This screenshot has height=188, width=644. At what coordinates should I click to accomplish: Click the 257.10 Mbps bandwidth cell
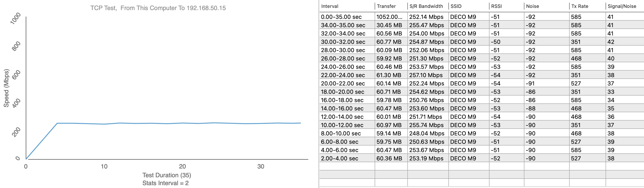[426, 75]
